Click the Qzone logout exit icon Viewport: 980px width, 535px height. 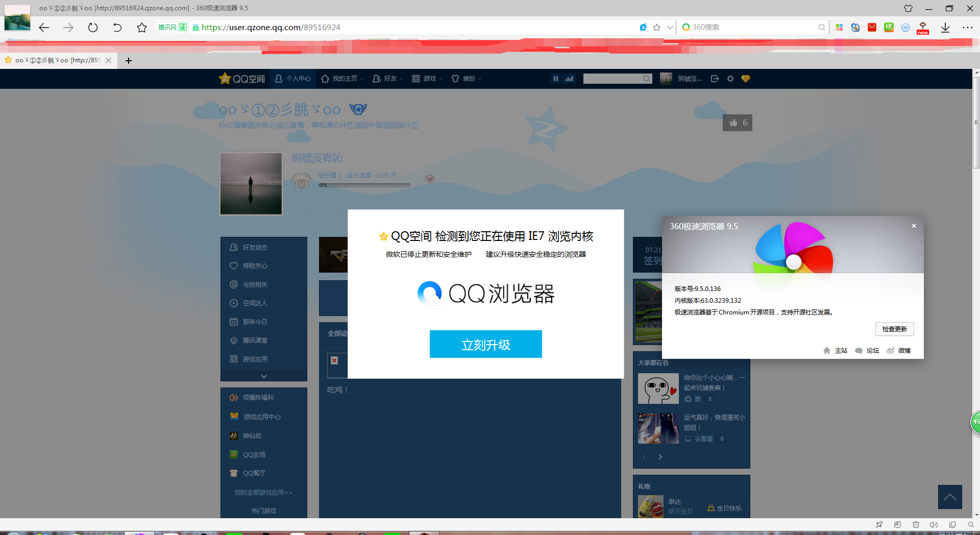[715, 79]
